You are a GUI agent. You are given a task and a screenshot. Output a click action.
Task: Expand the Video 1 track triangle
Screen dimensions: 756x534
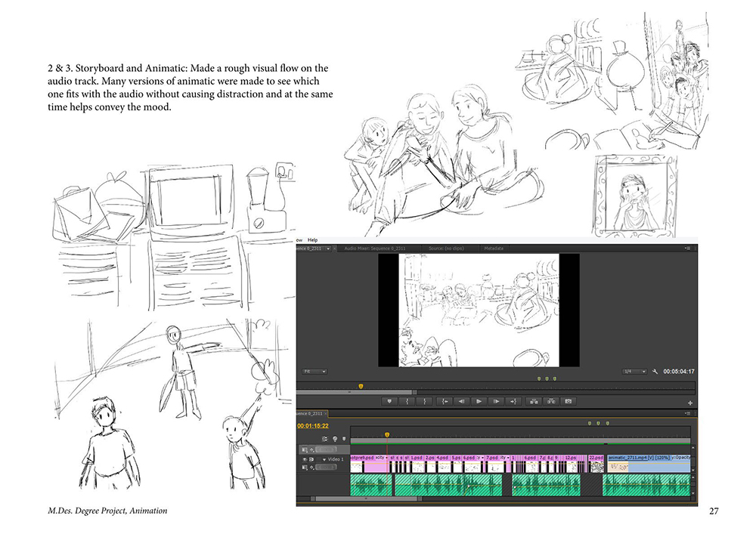324,459
